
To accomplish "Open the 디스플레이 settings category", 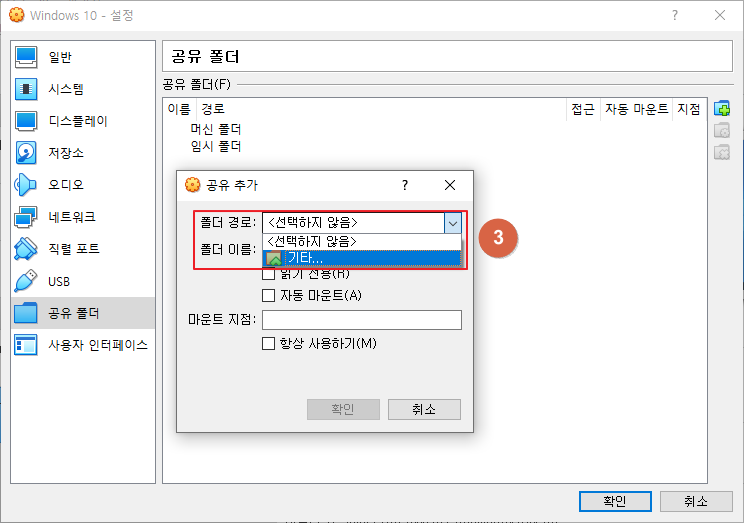I will pyautogui.click(x=83, y=121).
